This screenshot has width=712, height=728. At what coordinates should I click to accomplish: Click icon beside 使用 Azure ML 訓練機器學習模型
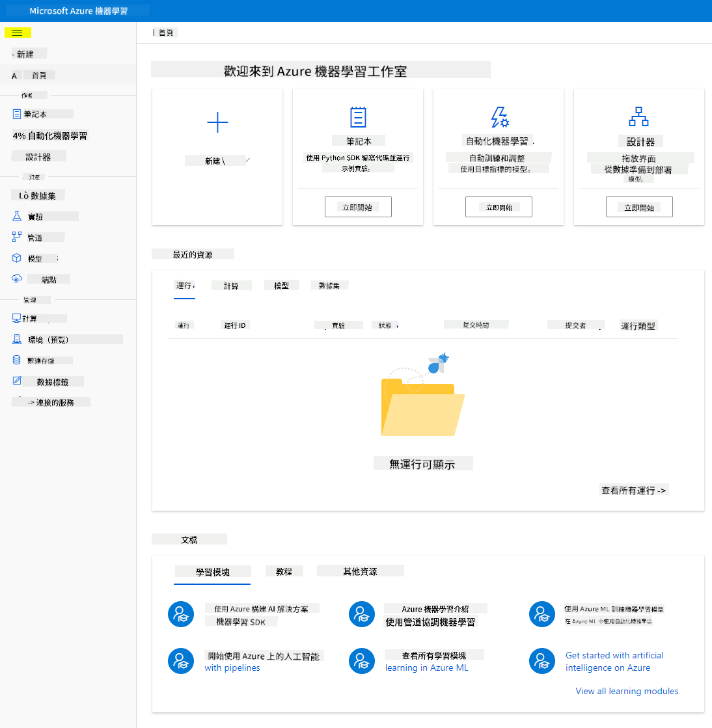tap(542, 614)
